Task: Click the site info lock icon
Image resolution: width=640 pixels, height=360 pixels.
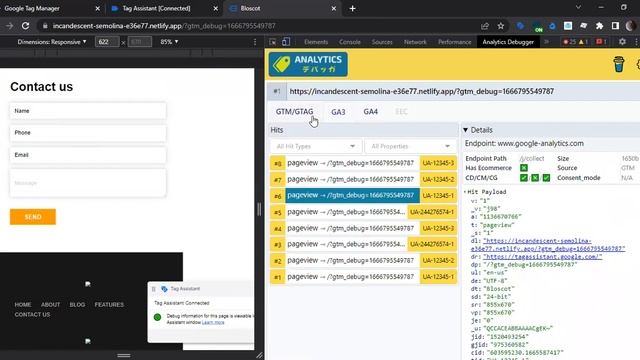Action: (x=45, y=26)
